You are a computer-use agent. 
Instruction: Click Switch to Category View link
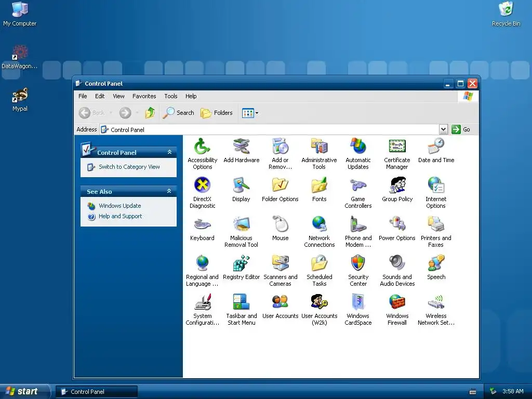[x=129, y=167]
